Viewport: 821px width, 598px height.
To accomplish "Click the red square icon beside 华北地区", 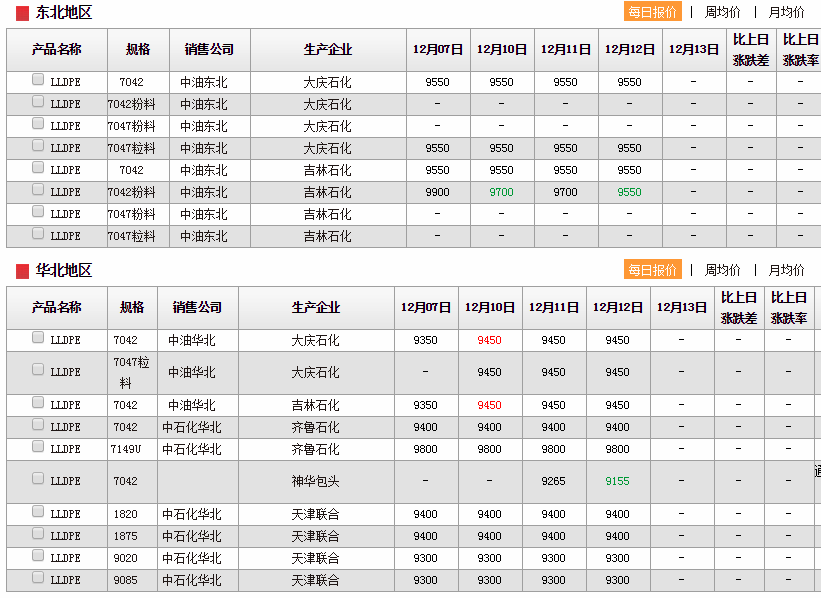I will click(x=22, y=271).
